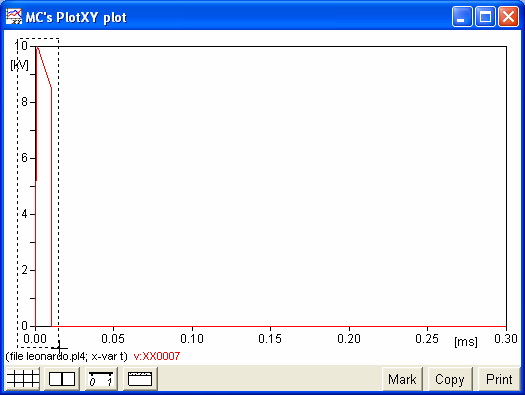Close the PlotXY plot window

(x=508, y=16)
